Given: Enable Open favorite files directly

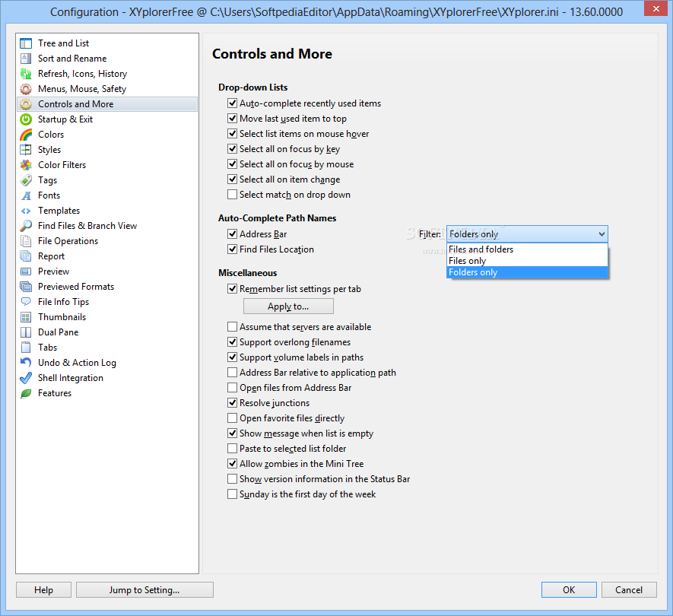Looking at the screenshot, I should click(x=232, y=418).
